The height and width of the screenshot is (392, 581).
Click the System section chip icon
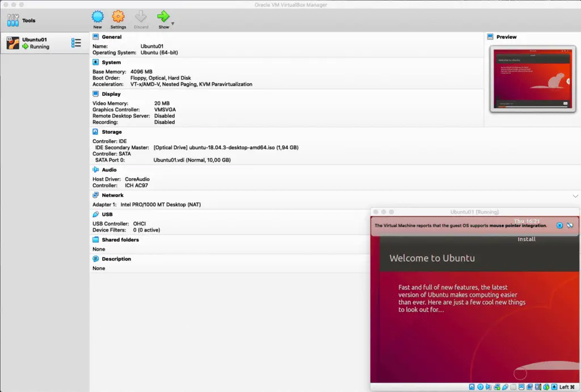pos(95,62)
